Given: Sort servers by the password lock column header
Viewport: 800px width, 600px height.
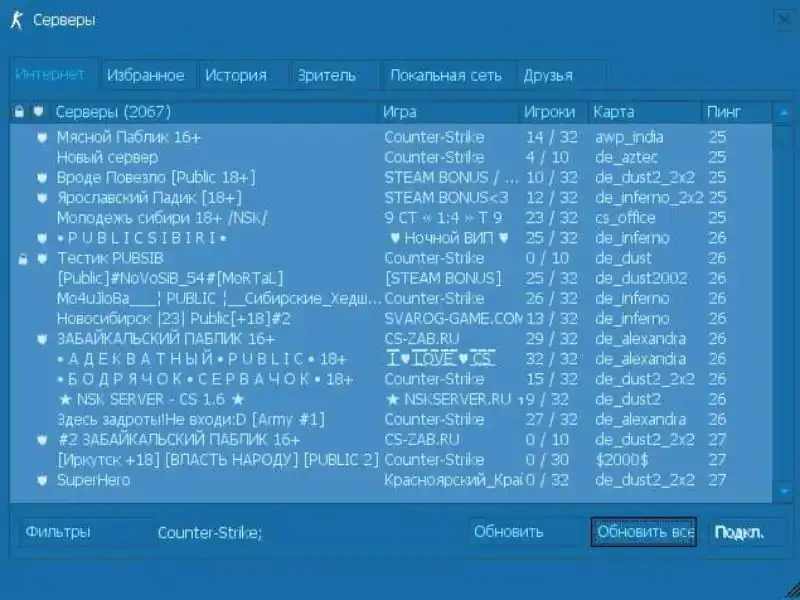Looking at the screenshot, I should pyautogui.click(x=19, y=112).
